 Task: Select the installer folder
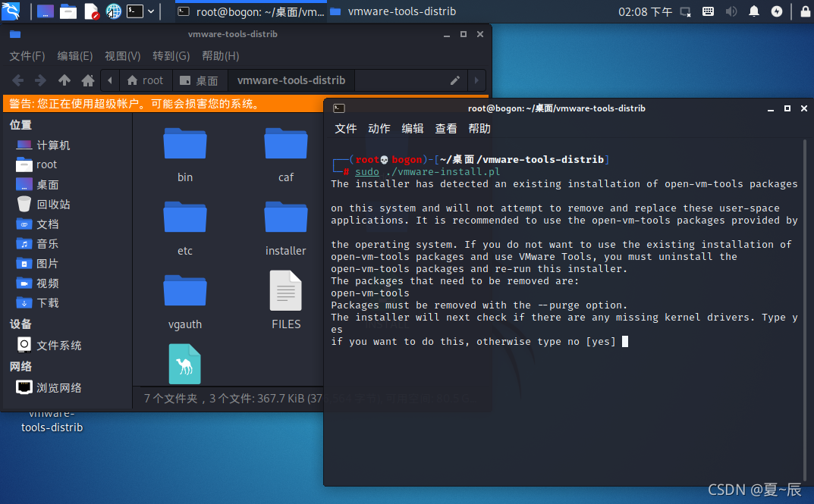[x=285, y=228]
